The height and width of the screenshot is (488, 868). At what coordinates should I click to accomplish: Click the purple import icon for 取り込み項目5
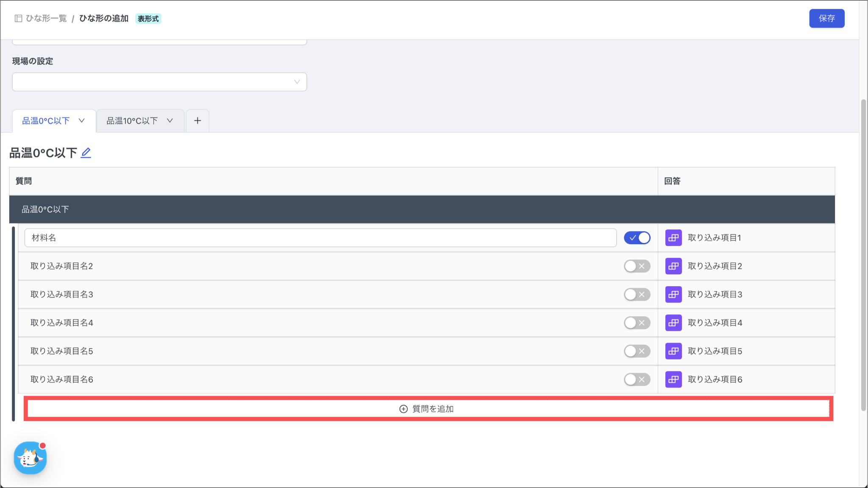pos(673,351)
